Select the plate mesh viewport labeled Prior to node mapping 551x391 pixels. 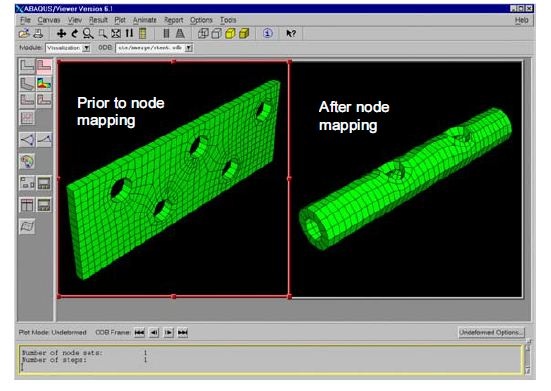[174, 179]
